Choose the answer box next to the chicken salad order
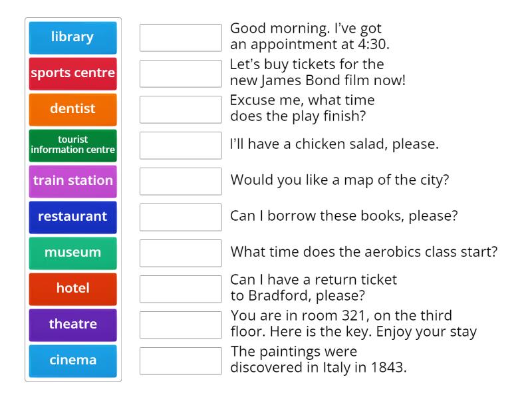 coord(180,146)
